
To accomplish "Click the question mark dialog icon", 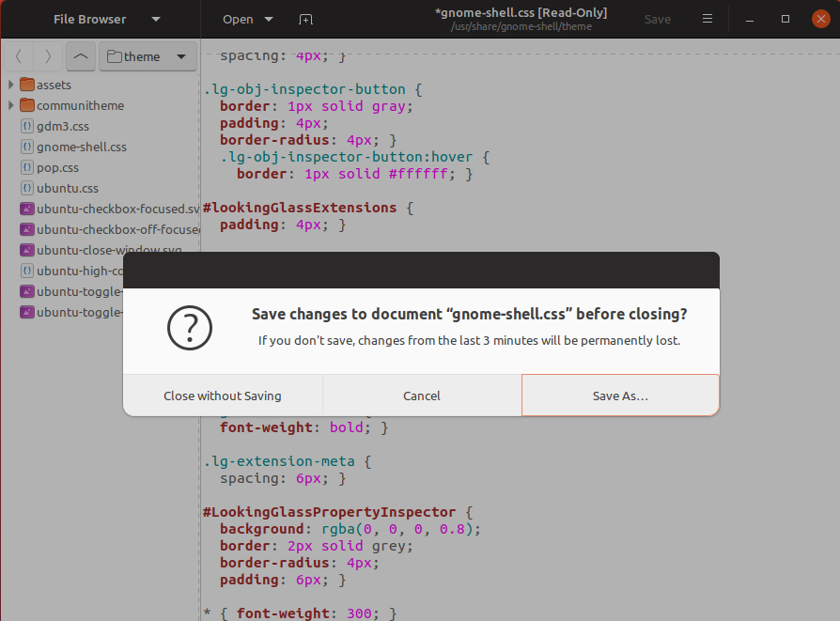I will click(x=190, y=328).
